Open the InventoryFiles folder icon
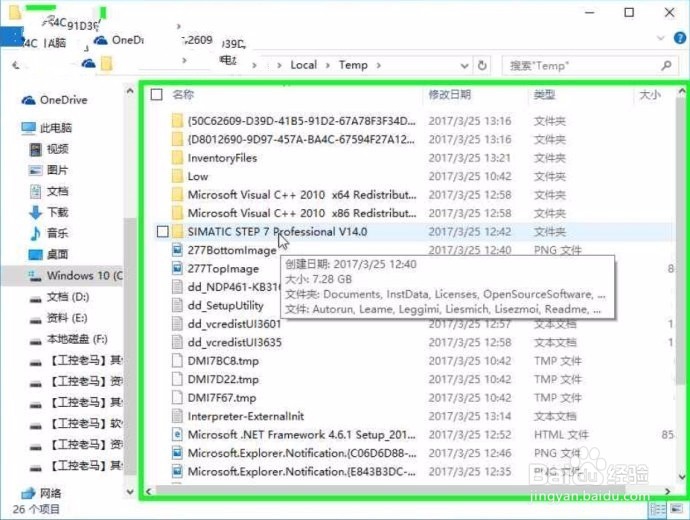 [177, 157]
